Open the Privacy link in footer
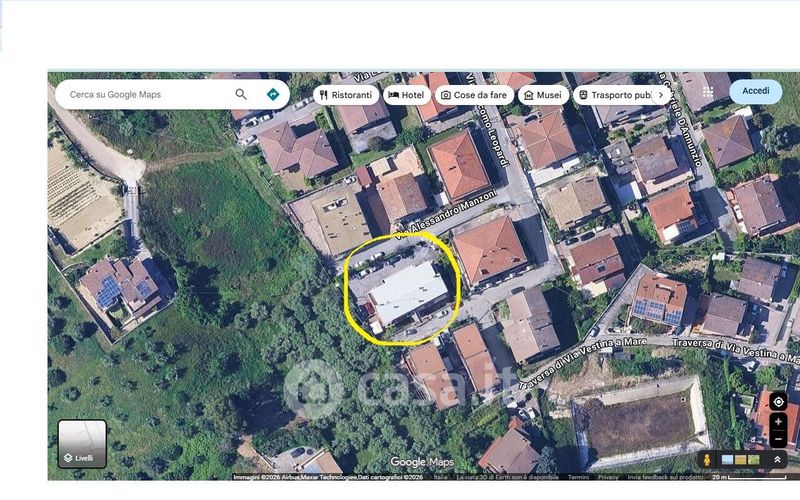The width and height of the screenshot is (800, 500). click(608, 477)
